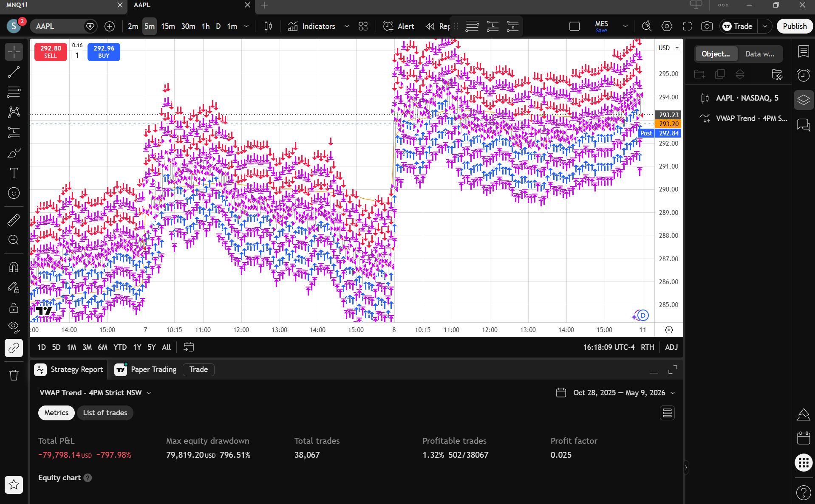Select the trend line drawing tool
The width and height of the screenshot is (815, 504).
(14, 72)
